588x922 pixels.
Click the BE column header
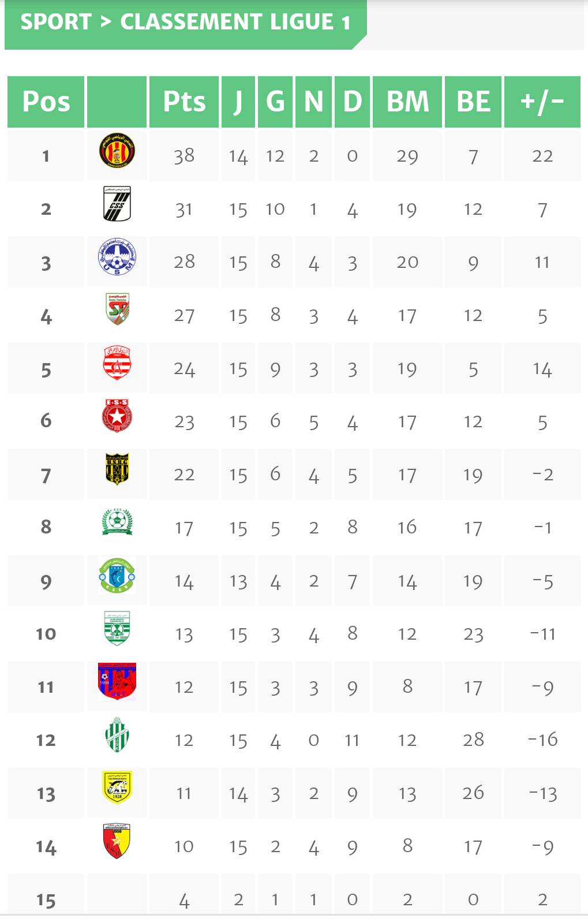pos(473,102)
